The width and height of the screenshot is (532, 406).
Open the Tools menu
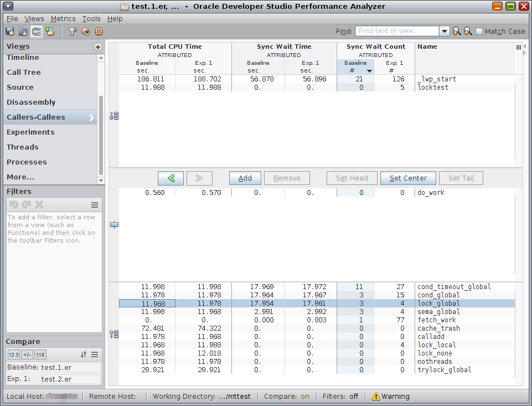coord(91,19)
